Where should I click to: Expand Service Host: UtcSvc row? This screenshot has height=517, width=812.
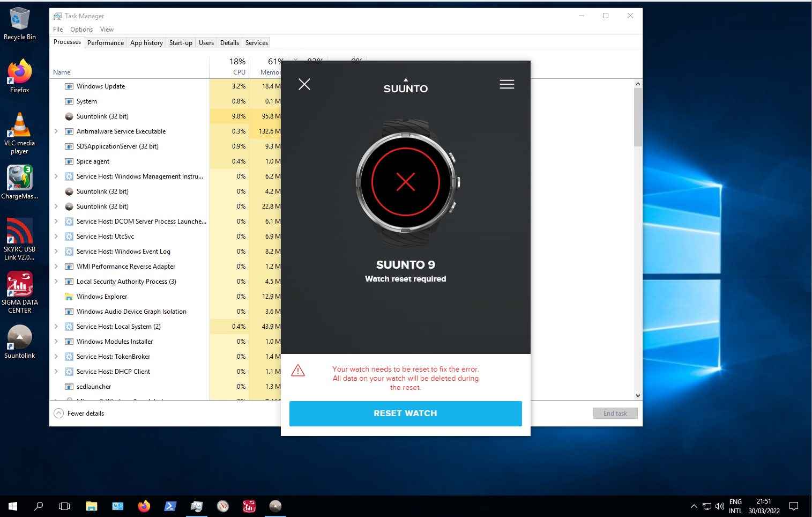pos(56,237)
